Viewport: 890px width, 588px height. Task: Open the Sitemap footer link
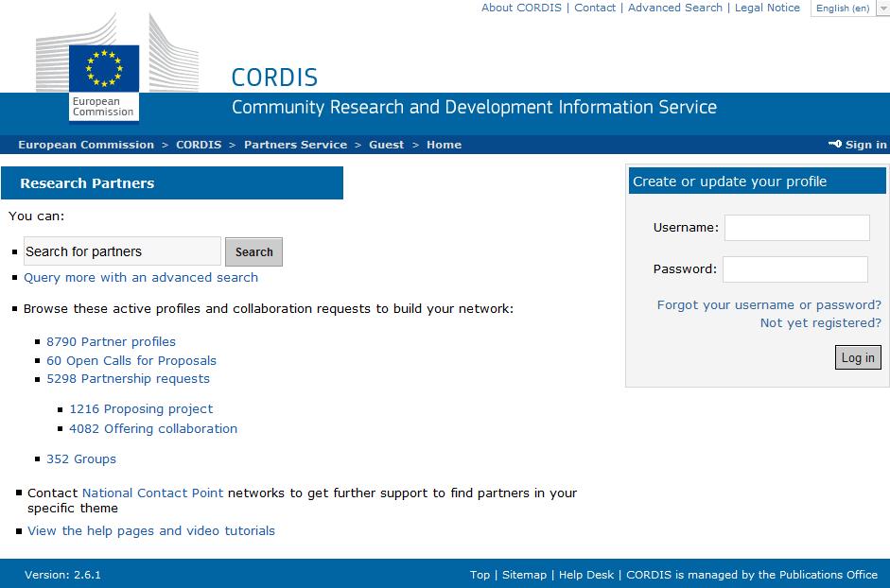coord(525,575)
